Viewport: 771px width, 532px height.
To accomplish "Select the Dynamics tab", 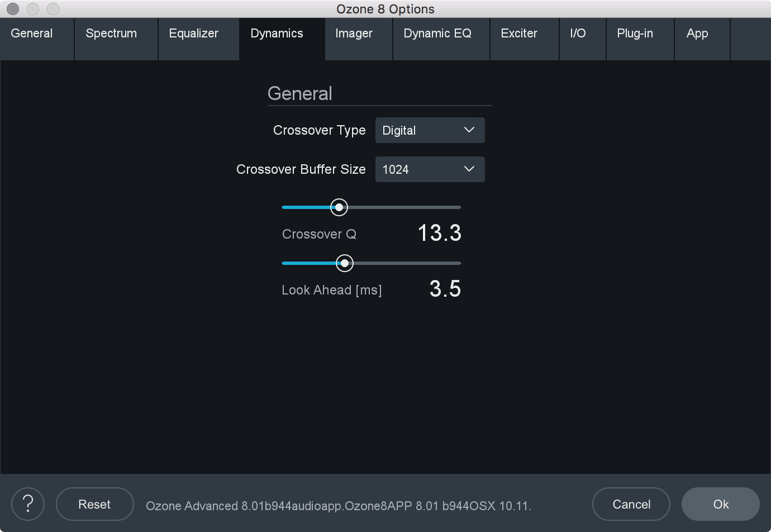I will tap(282, 39).
